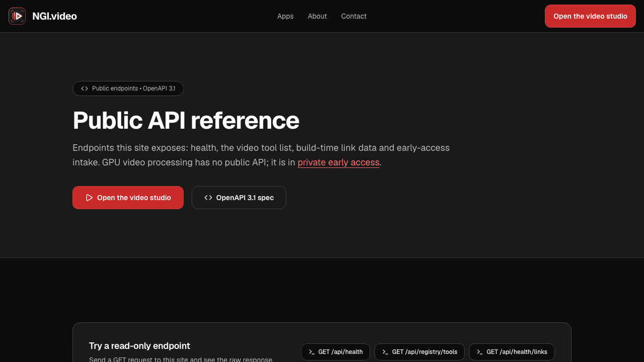Open the Contact nav link
Viewport: 644px width, 362px height.
(x=354, y=16)
